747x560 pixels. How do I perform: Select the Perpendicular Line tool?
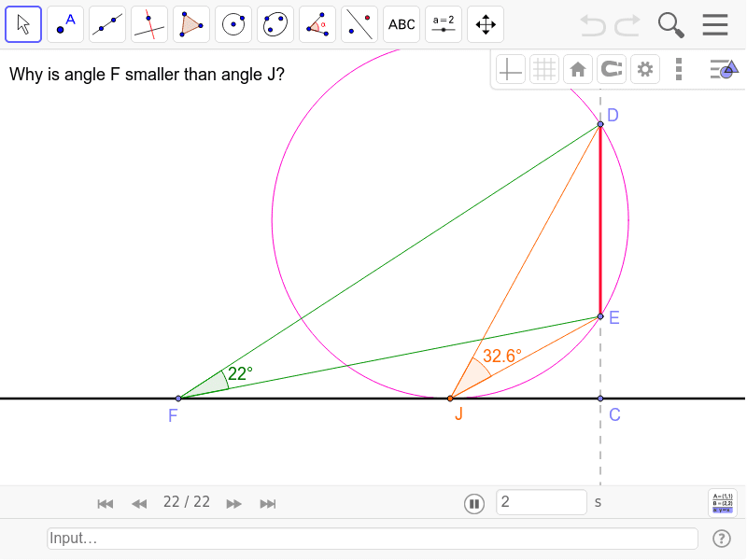[x=148, y=24]
